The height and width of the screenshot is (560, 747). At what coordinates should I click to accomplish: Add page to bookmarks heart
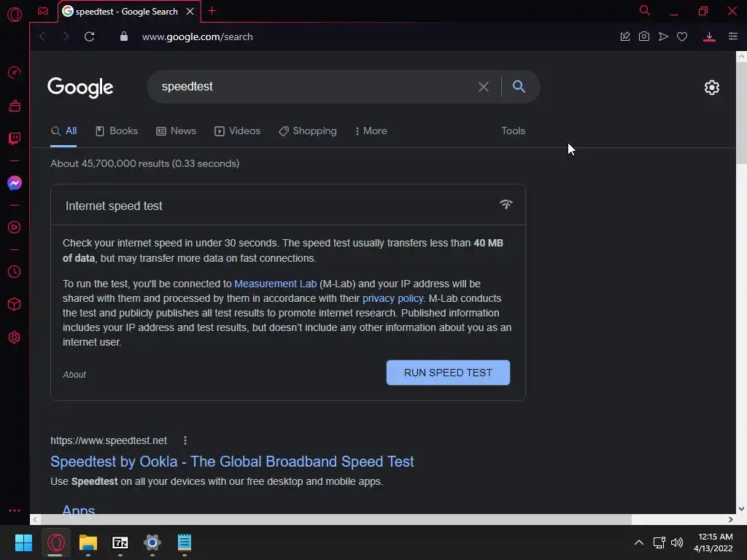pyautogui.click(x=682, y=36)
